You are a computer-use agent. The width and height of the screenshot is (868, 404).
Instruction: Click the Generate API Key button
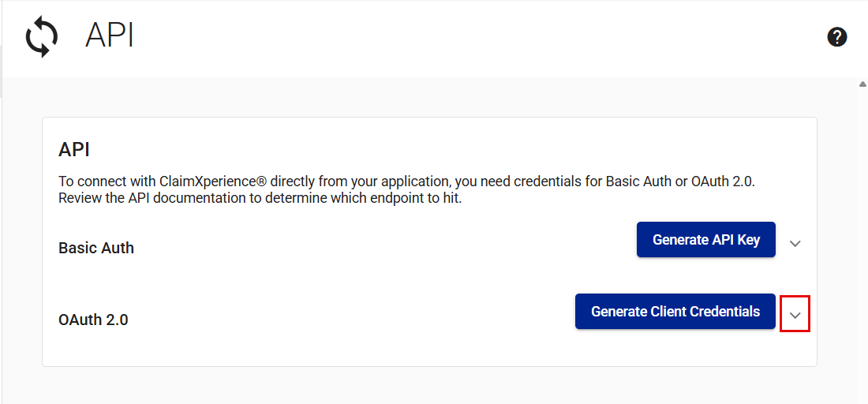point(705,240)
